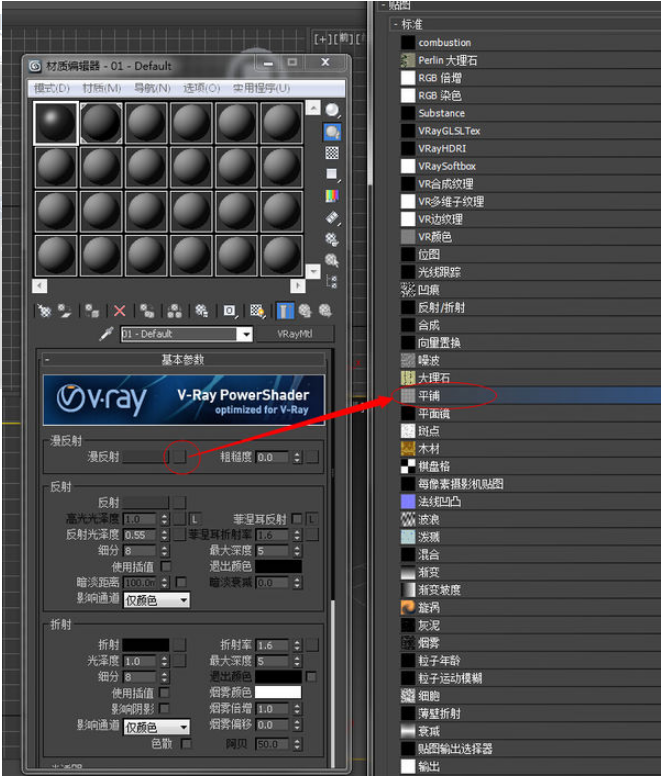The height and width of the screenshot is (776, 661).
Task: Click Assign Material to Selection icon
Action: [92, 311]
